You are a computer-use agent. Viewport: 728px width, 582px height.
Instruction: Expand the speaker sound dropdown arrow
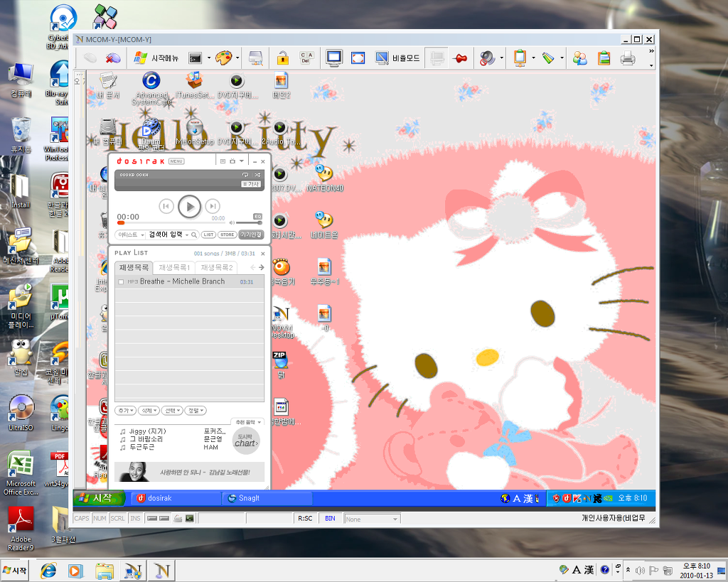point(501,58)
